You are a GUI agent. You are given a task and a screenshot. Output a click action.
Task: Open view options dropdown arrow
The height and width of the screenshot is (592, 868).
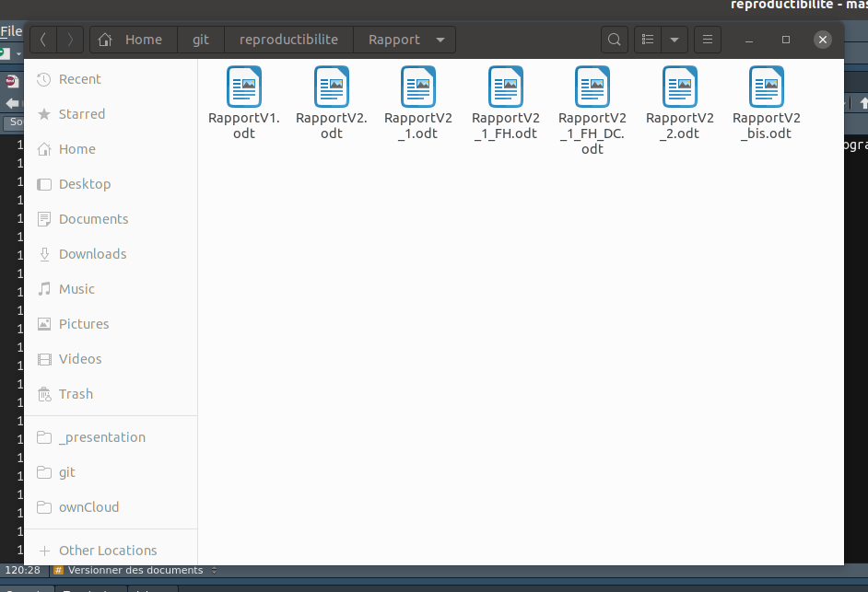674,40
